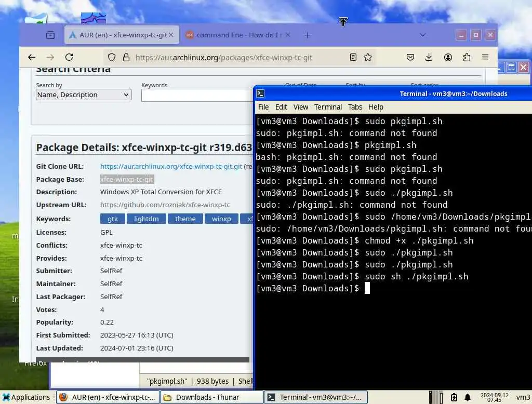The height and width of the screenshot is (404, 532).
Task: Select the AUR (en) xfce-winxp-tc-git tab
Action: click(x=122, y=35)
